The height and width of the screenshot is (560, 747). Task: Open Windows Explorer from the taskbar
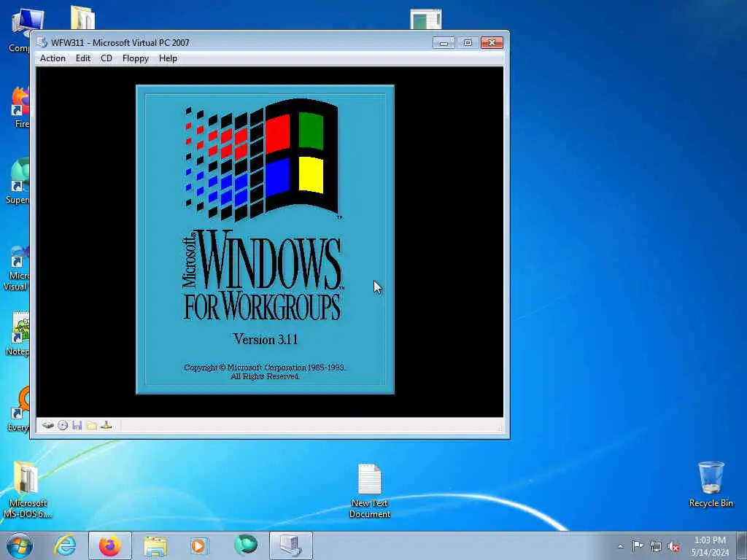(x=155, y=546)
